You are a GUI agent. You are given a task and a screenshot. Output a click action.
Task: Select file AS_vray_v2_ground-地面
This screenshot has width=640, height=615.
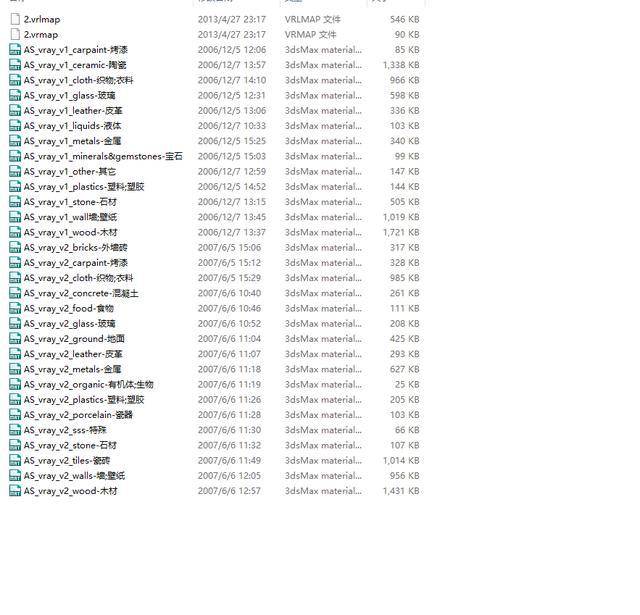[74, 339]
